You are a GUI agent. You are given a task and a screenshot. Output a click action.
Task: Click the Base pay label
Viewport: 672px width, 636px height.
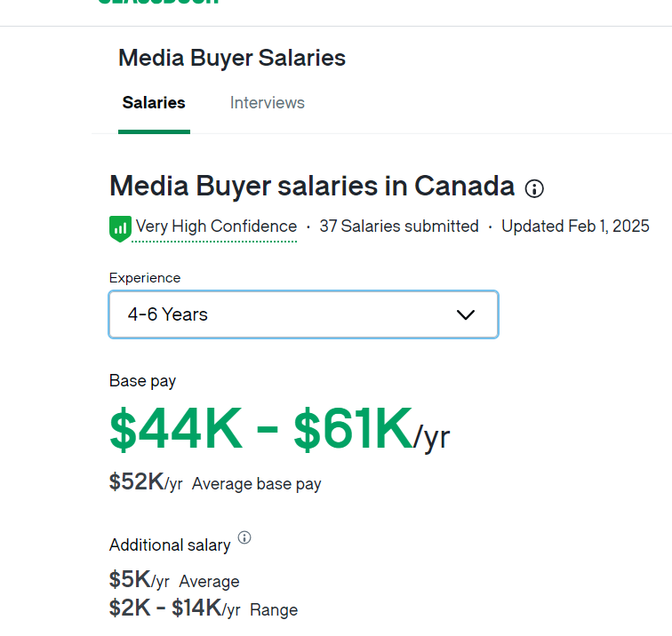pos(142,381)
